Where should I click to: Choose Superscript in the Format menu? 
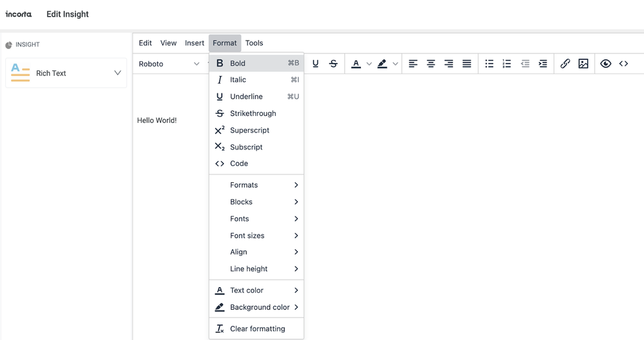coord(257,130)
